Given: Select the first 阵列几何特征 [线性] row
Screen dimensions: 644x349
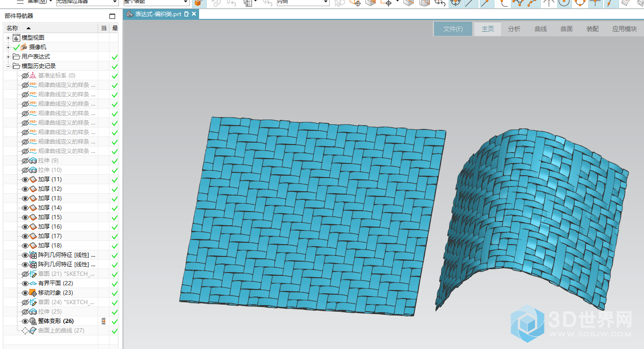Looking at the screenshot, I should pos(61,255).
